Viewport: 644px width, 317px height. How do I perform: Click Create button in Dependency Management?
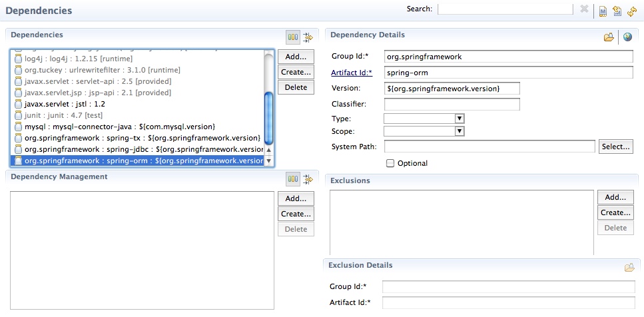296,214
